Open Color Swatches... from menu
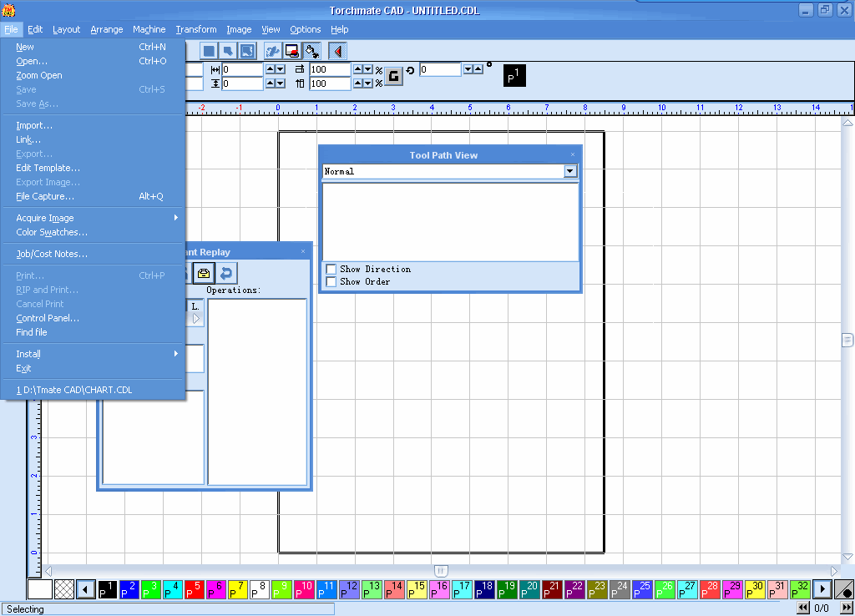Screen dimensions: 855x616 pos(93,232)
